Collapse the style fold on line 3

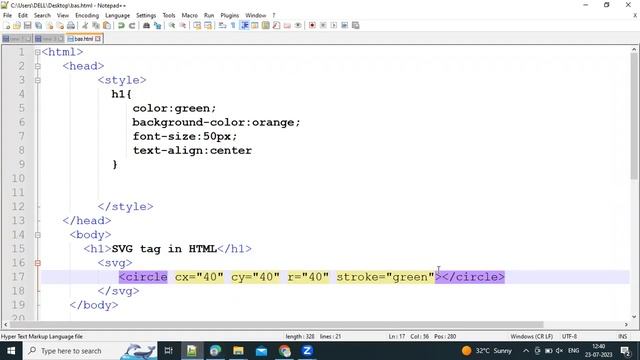pyautogui.click(x=38, y=80)
